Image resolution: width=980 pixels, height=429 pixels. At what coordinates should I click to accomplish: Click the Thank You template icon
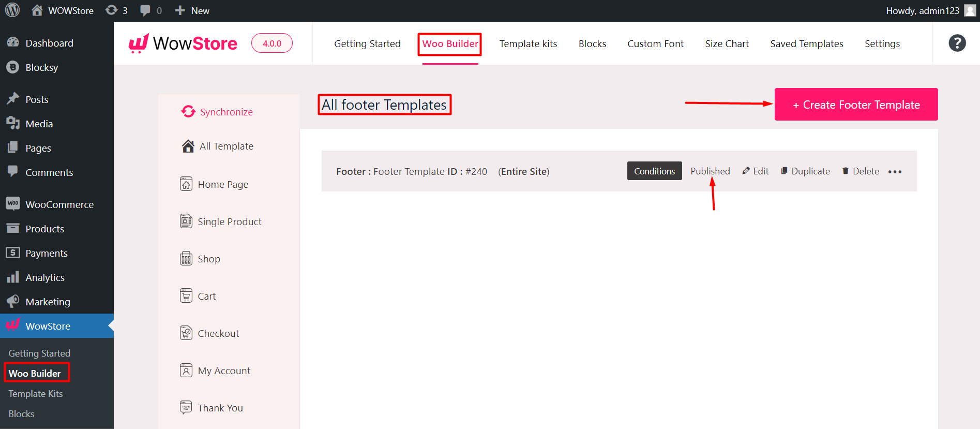[x=186, y=408]
